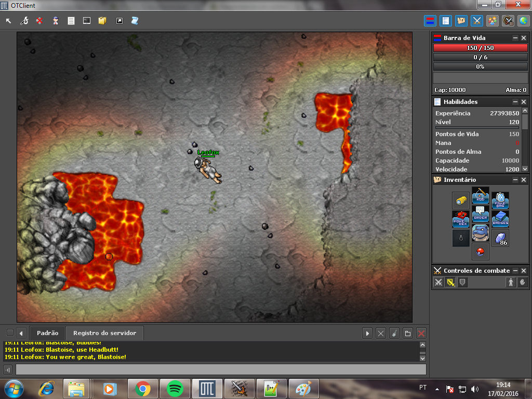Toggle the minimap globe button
This screenshot has height=399, width=532.
click(524, 21)
